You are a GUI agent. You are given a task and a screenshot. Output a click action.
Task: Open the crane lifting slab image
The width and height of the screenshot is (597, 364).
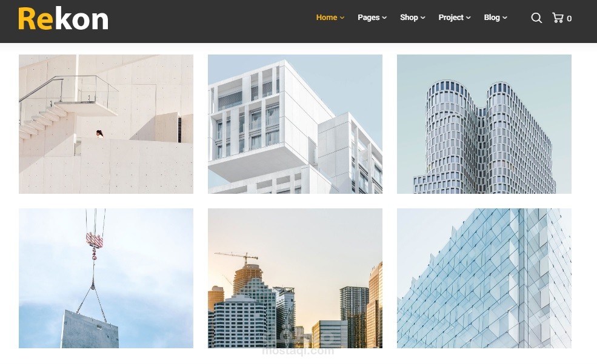[106, 278]
